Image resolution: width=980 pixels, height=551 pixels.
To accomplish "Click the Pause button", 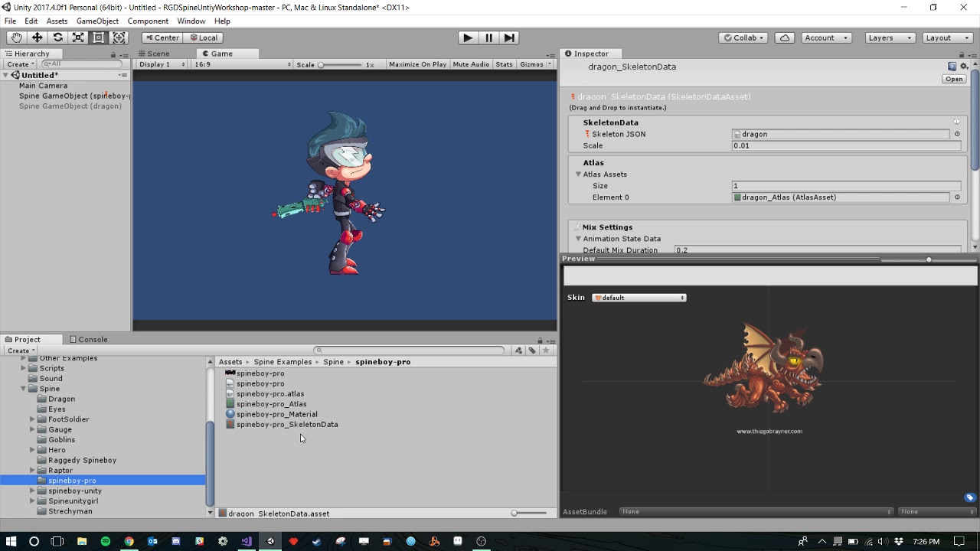I will click(x=488, y=37).
